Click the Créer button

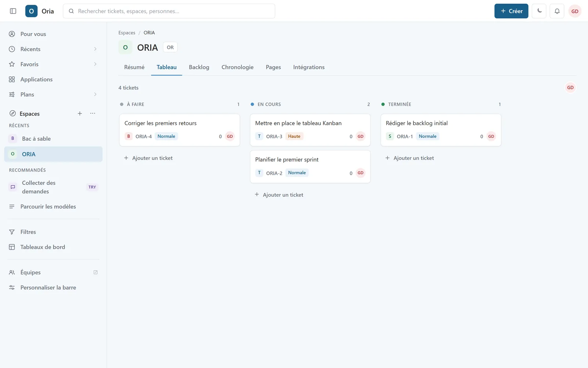coord(511,11)
